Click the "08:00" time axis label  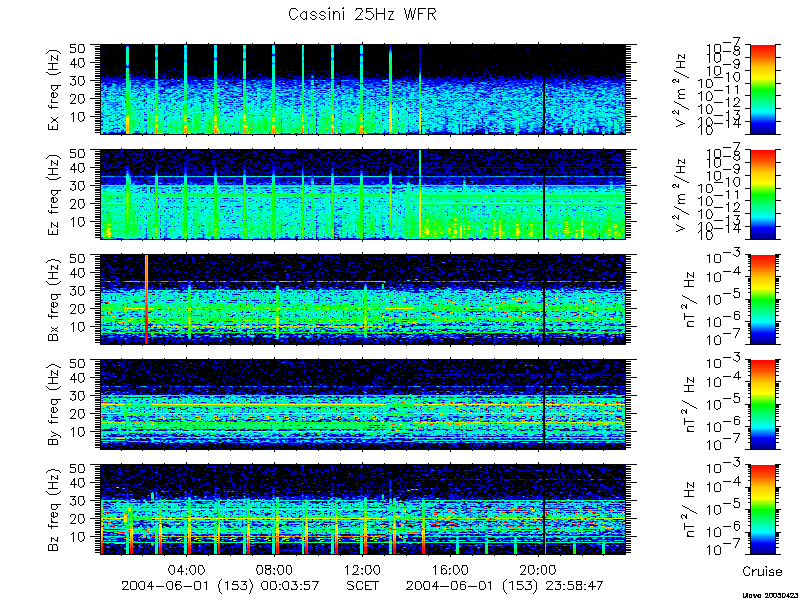pyautogui.click(x=276, y=569)
